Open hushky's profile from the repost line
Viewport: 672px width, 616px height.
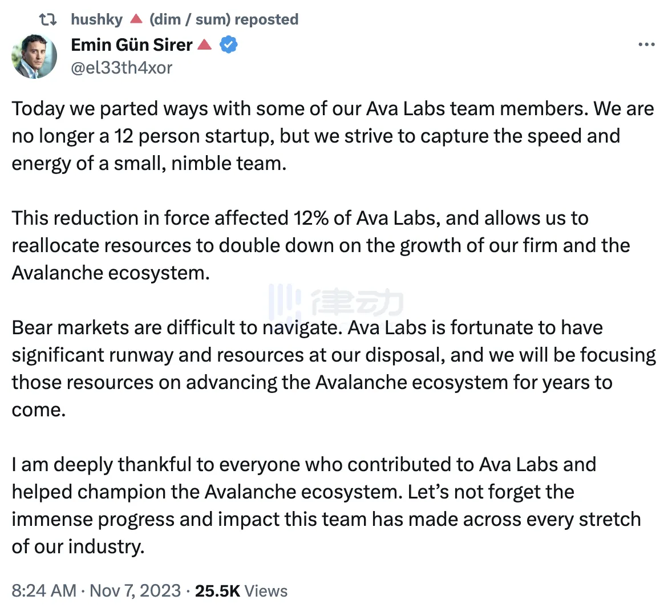pyautogui.click(x=96, y=19)
